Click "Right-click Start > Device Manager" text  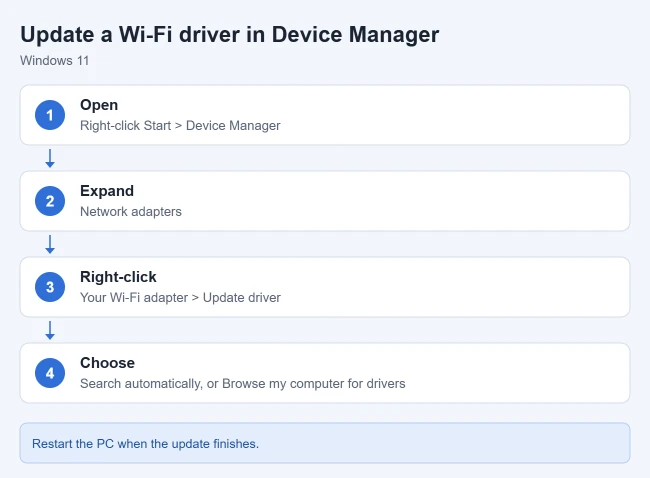coord(180,126)
